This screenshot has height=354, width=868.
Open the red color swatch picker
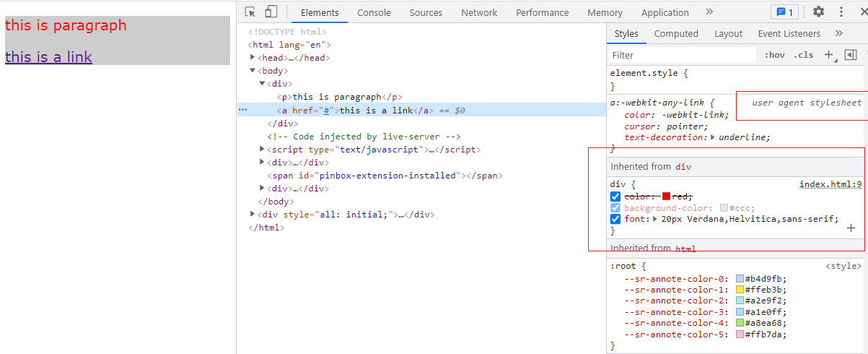(x=666, y=197)
